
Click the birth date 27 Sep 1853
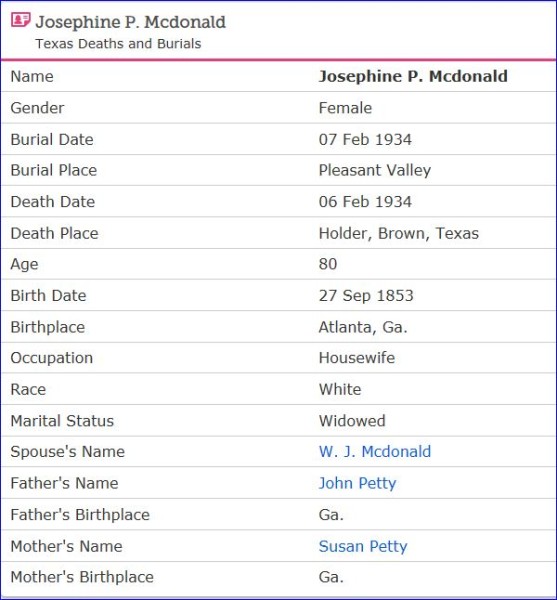click(366, 296)
